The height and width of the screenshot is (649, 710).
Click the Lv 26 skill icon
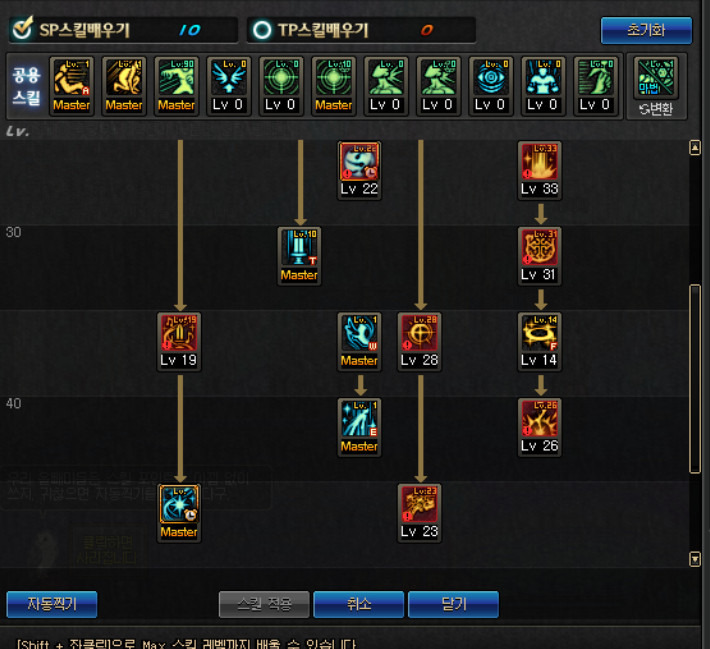point(539,418)
